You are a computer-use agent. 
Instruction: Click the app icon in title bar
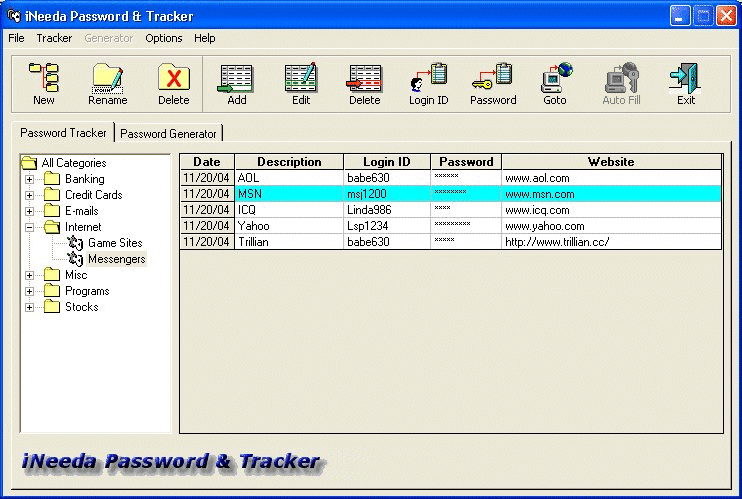click(14, 16)
